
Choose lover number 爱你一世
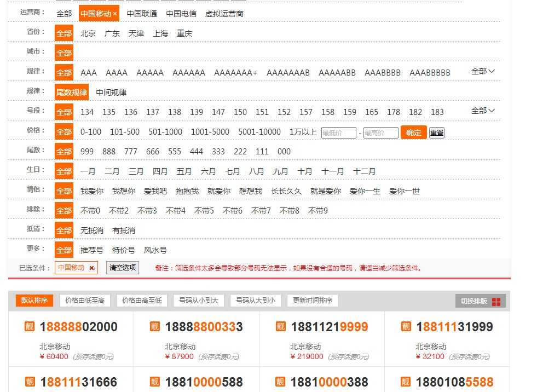(x=405, y=191)
